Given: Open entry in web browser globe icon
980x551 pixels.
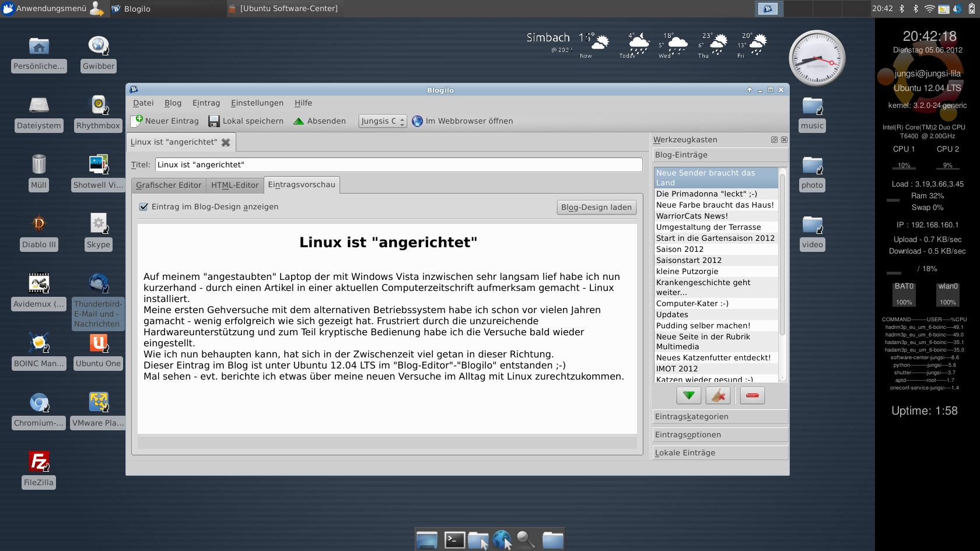Looking at the screenshot, I should [417, 121].
